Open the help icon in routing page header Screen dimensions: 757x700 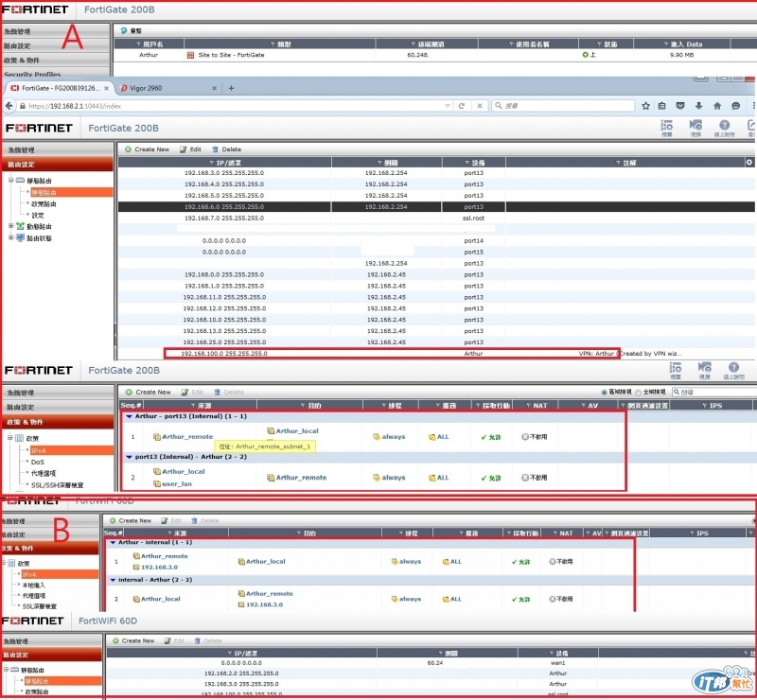click(x=724, y=128)
